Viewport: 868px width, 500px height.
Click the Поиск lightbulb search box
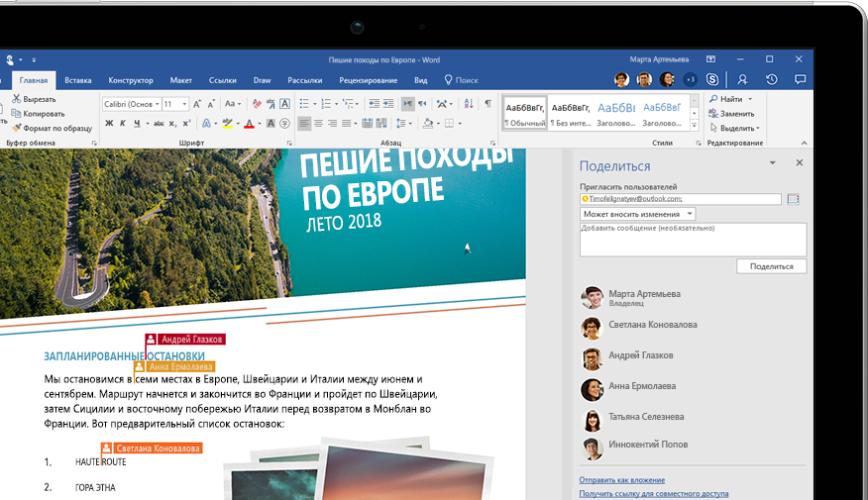pyautogui.click(x=461, y=80)
